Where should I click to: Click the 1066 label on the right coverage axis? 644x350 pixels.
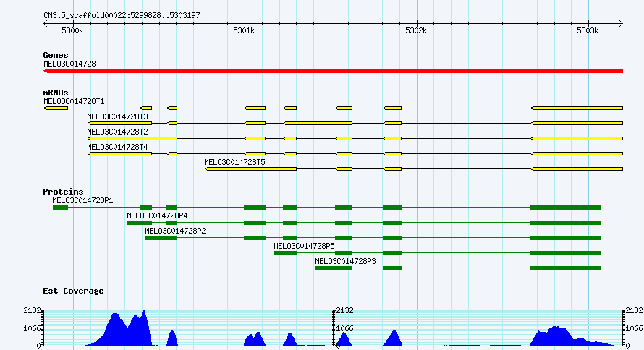point(635,328)
